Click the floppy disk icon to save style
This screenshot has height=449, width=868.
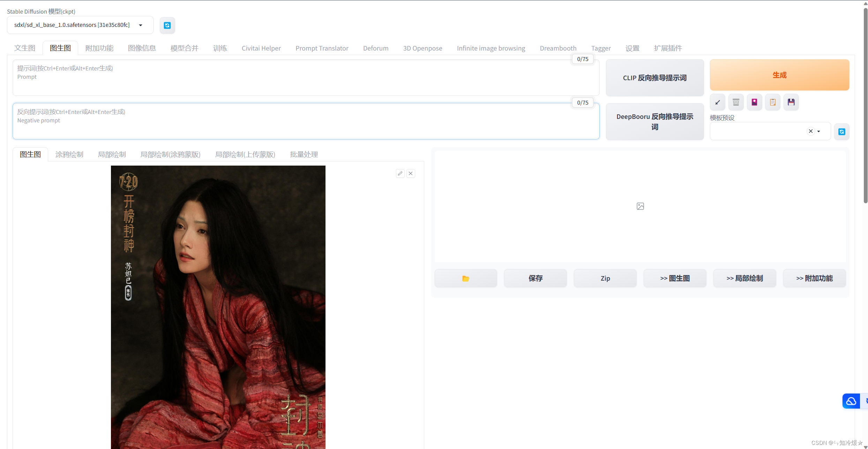(791, 102)
